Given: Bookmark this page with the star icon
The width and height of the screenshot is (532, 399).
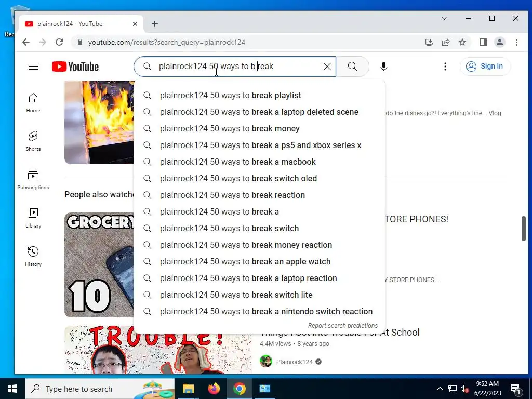Looking at the screenshot, I should pyautogui.click(x=462, y=42).
